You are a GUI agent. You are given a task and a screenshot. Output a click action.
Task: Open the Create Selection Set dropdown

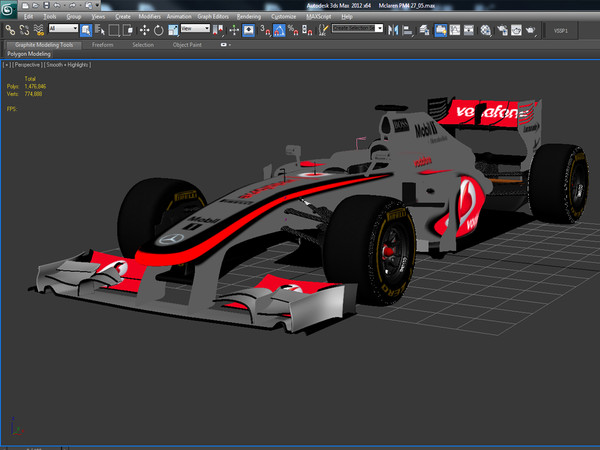point(357,28)
